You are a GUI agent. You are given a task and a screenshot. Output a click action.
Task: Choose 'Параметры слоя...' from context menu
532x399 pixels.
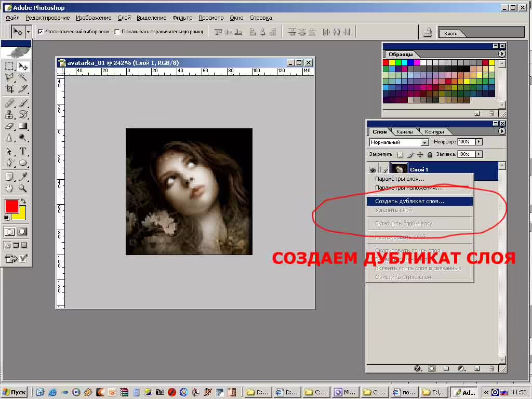coord(420,179)
